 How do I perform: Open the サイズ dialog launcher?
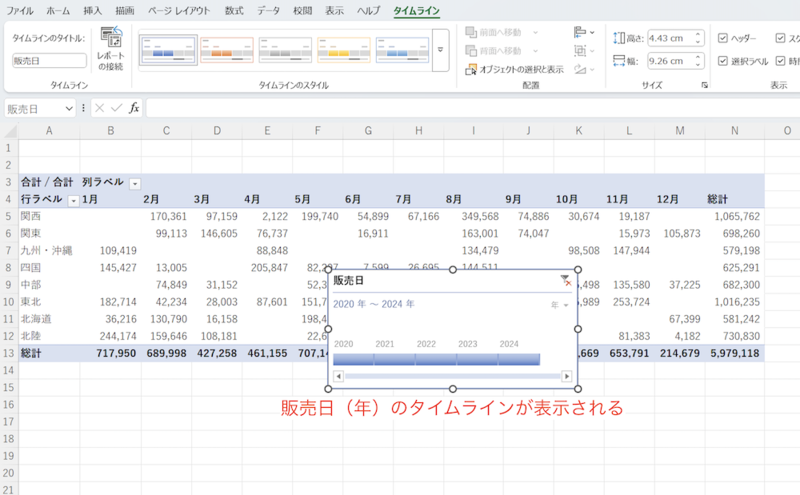(x=705, y=85)
